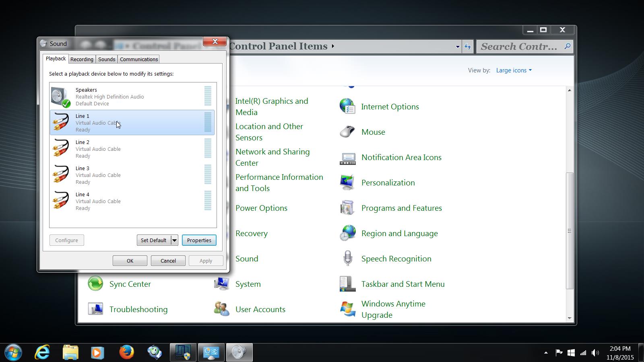Click the volume icon in system tray
The height and width of the screenshot is (362, 644).
(595, 353)
